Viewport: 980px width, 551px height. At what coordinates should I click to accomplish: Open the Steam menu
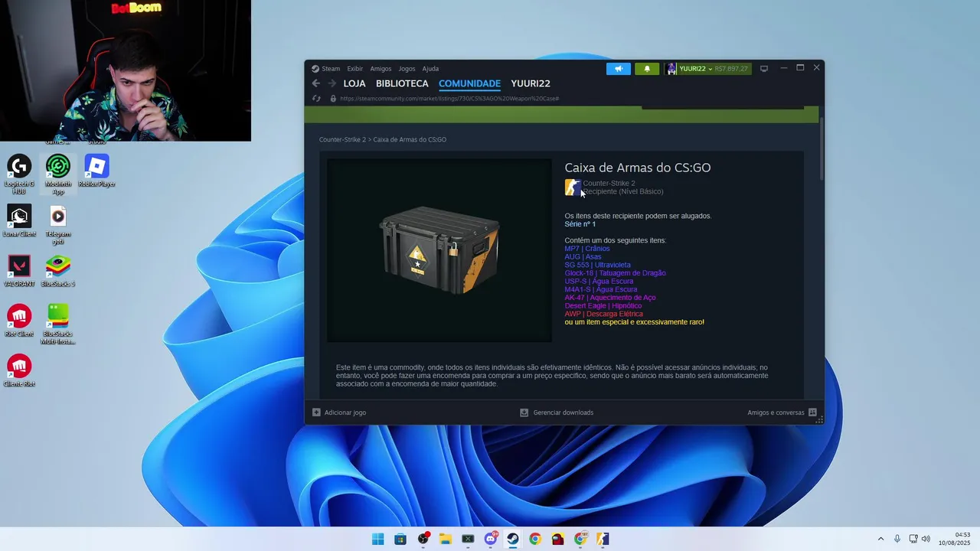(331, 69)
